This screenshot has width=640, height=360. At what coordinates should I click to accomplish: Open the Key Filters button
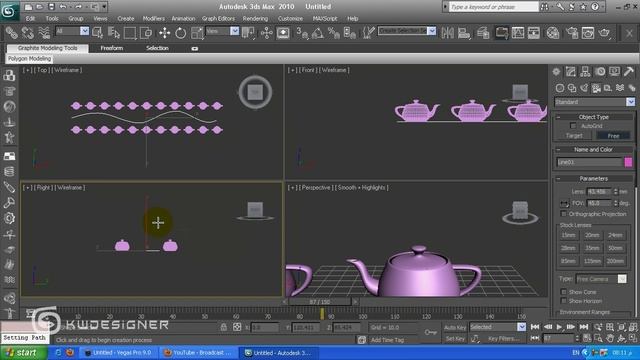[x=504, y=338]
